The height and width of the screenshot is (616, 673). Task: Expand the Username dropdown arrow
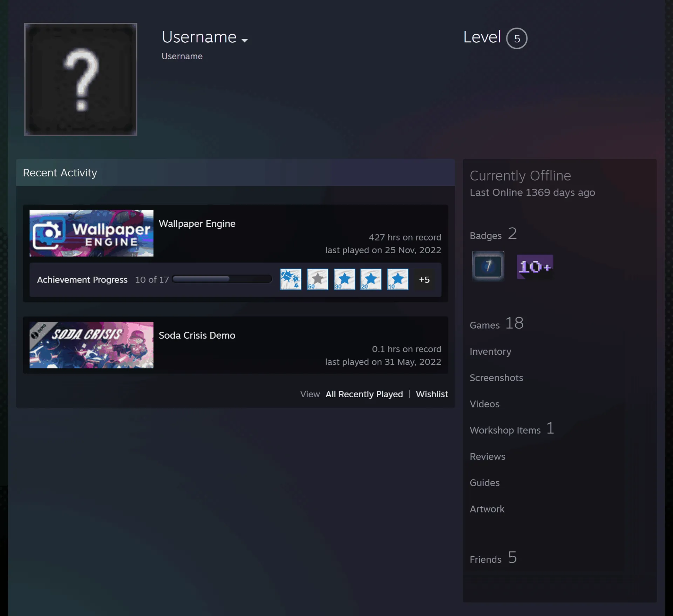coord(245,40)
